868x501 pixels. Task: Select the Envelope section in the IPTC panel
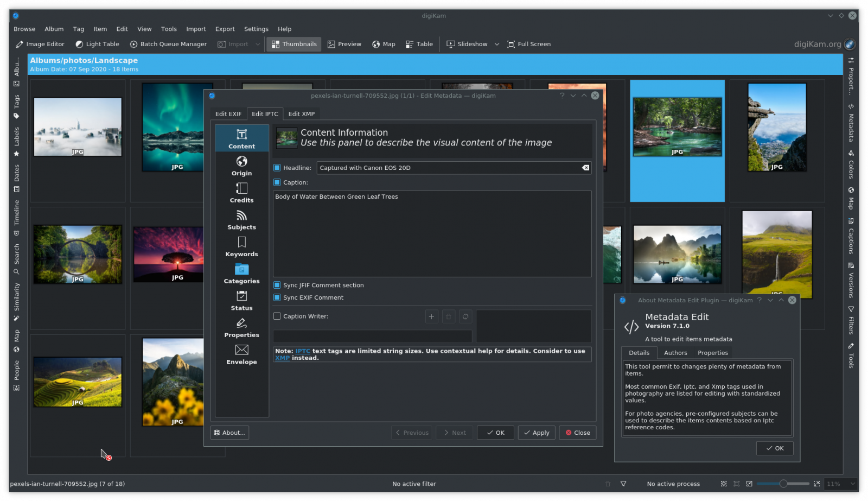241,355
